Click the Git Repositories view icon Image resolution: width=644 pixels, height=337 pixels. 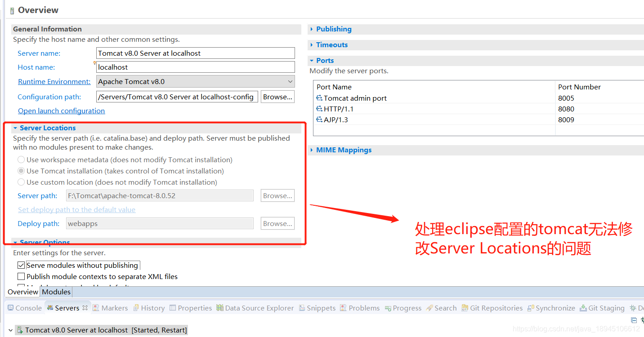465,308
